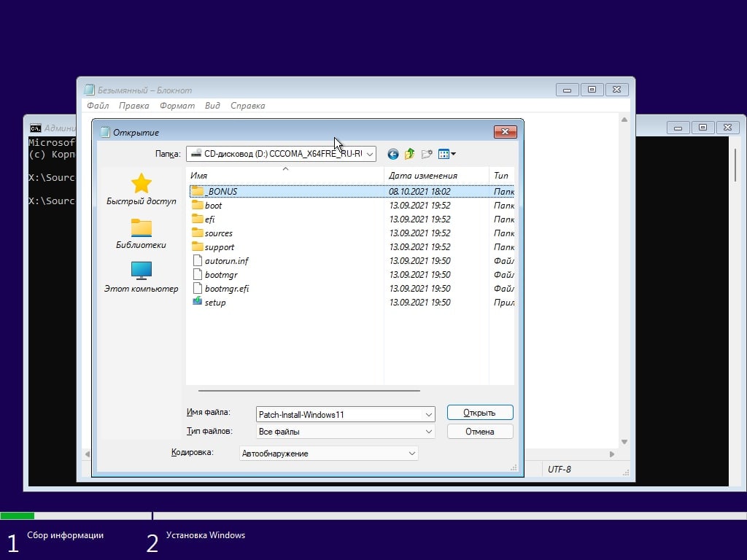Click the date 08.10.2021 18:02 cell
This screenshot has height=560, width=747.
419,191
